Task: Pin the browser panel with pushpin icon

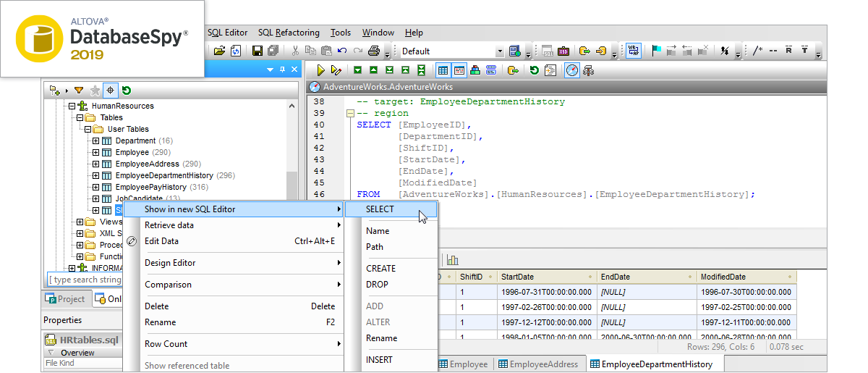Action: point(282,70)
